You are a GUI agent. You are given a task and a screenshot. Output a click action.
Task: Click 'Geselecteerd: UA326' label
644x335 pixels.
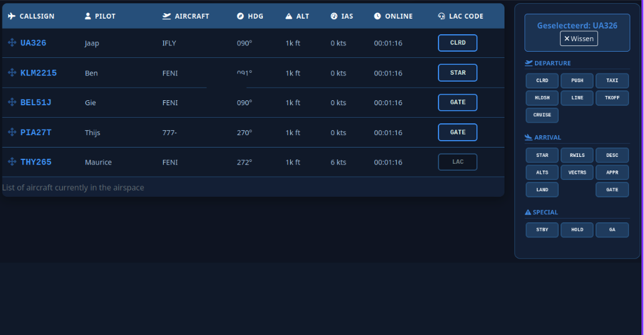pyautogui.click(x=577, y=26)
